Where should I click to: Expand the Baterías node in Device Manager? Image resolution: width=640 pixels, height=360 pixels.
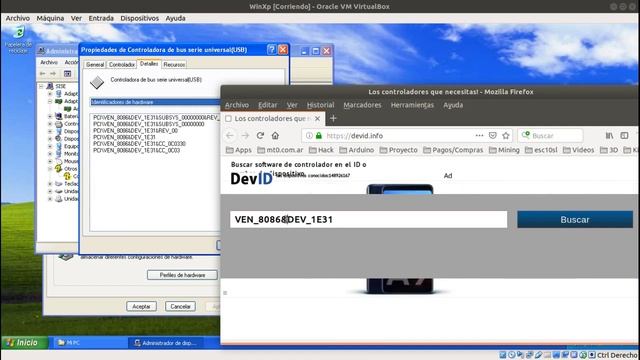coord(50,116)
